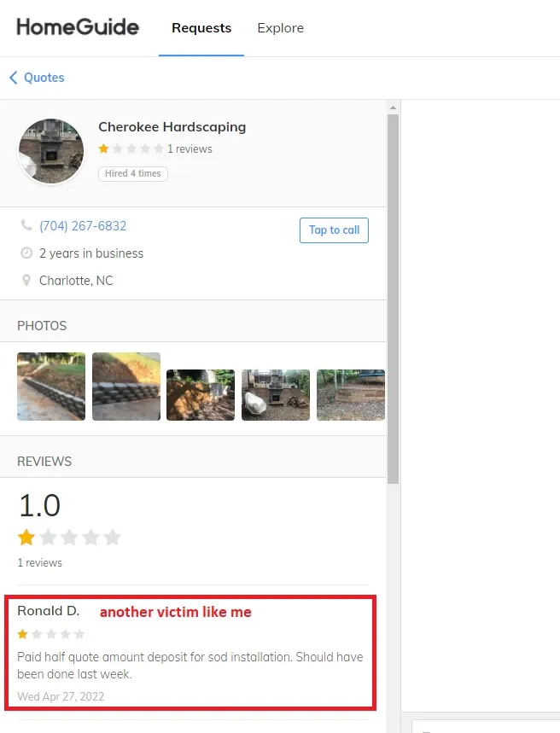Click the location pin beside Charlotte, NC

(26, 280)
